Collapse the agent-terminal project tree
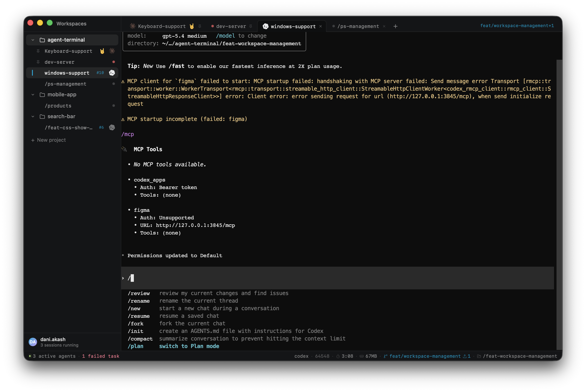 33,40
